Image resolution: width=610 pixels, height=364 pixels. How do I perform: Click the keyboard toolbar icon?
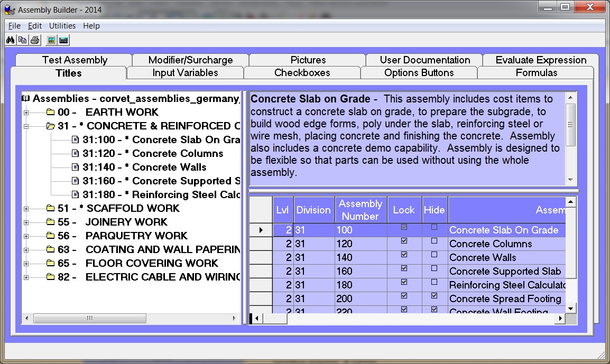pos(63,40)
